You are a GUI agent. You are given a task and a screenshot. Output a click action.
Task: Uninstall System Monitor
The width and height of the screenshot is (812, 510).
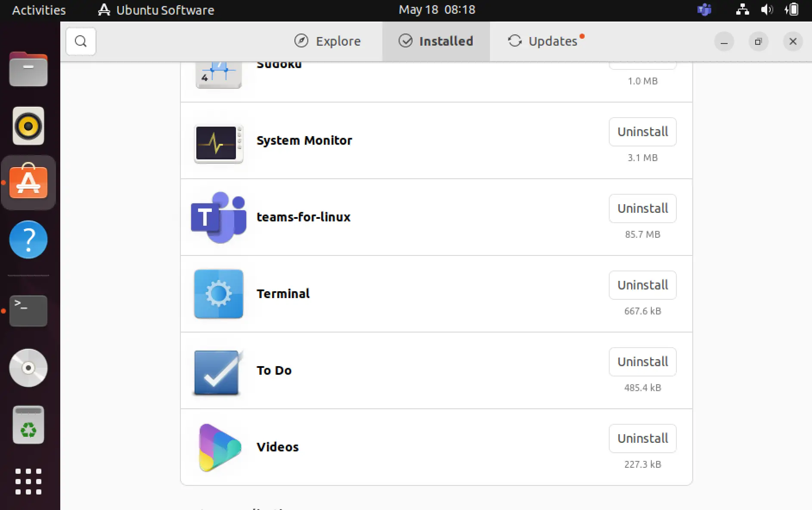[642, 132]
